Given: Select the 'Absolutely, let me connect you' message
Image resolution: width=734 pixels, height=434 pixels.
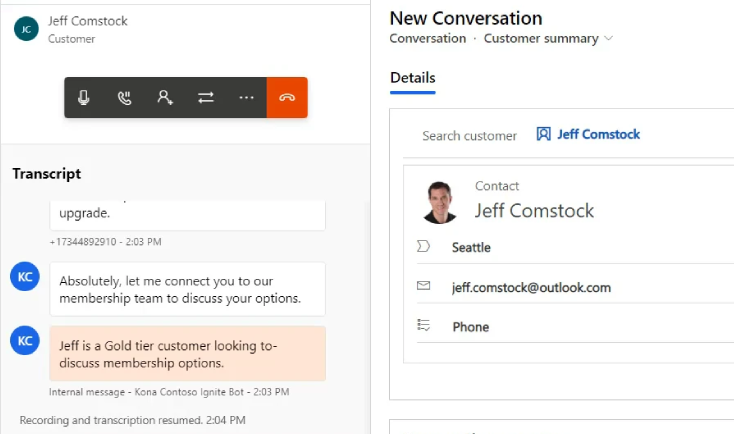Looking at the screenshot, I should point(187,289).
